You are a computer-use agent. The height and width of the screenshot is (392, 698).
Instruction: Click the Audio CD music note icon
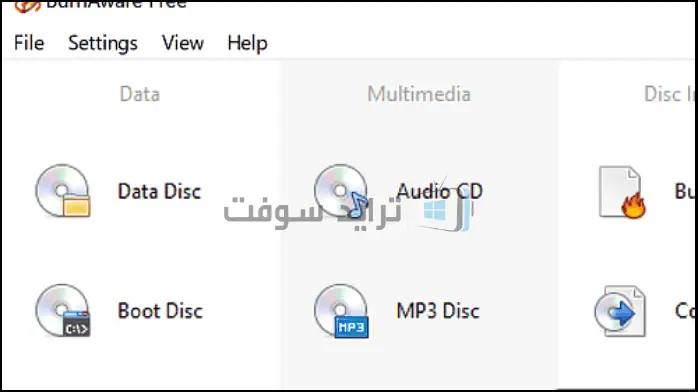[341, 191]
